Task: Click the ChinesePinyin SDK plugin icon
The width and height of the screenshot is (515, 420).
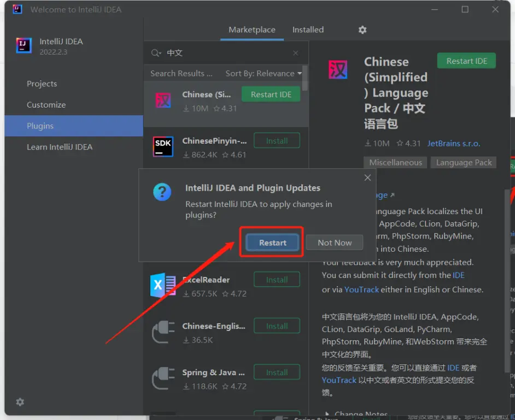Action: (x=163, y=146)
